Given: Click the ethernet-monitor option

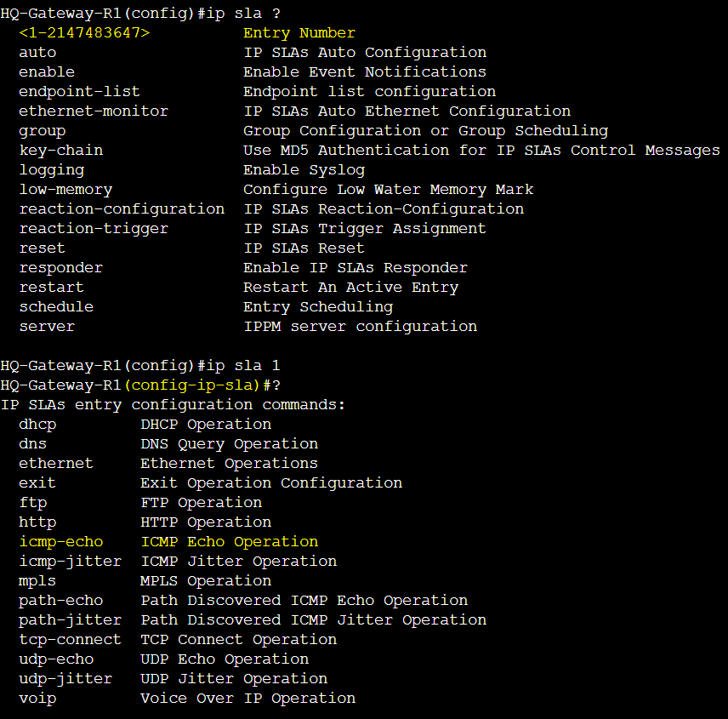Looking at the screenshot, I should click(x=94, y=111).
